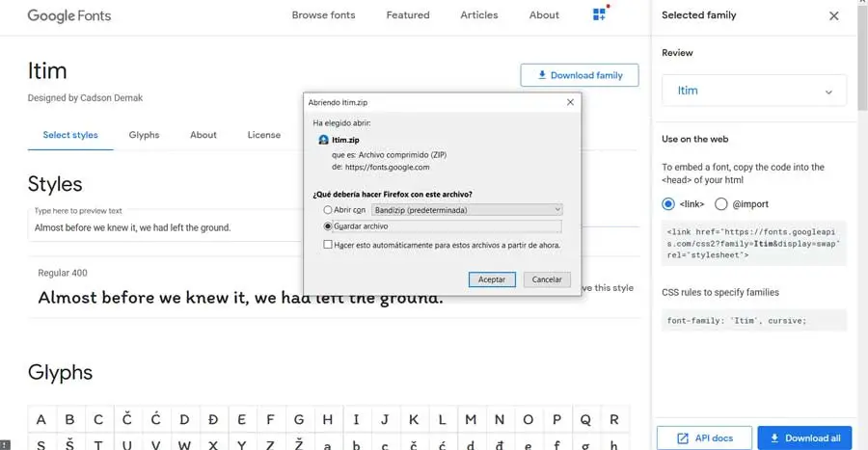Select the @import embed option
The width and height of the screenshot is (868, 450).
coord(720,204)
